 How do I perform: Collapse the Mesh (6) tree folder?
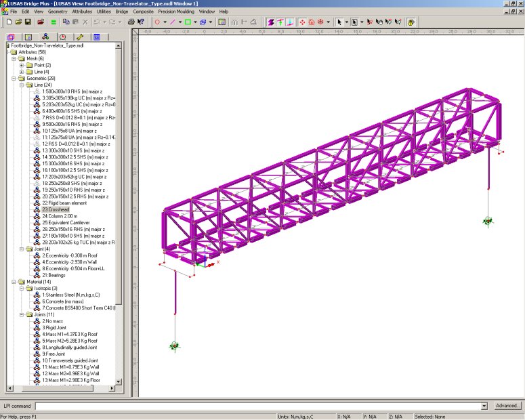click(14, 59)
